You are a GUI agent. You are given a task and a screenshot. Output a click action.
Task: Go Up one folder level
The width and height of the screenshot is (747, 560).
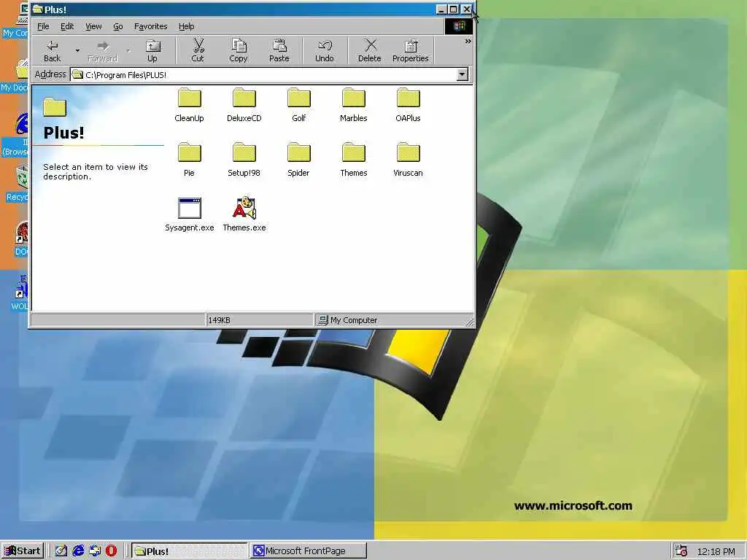152,50
